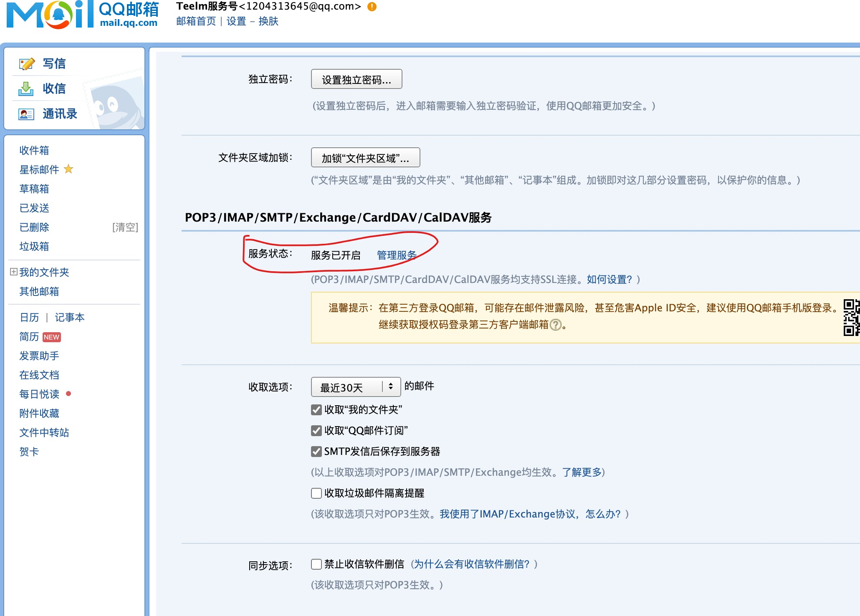Screen dimensions: 860x616
Task: Open the 最近30天 dropdown
Action: pos(356,387)
